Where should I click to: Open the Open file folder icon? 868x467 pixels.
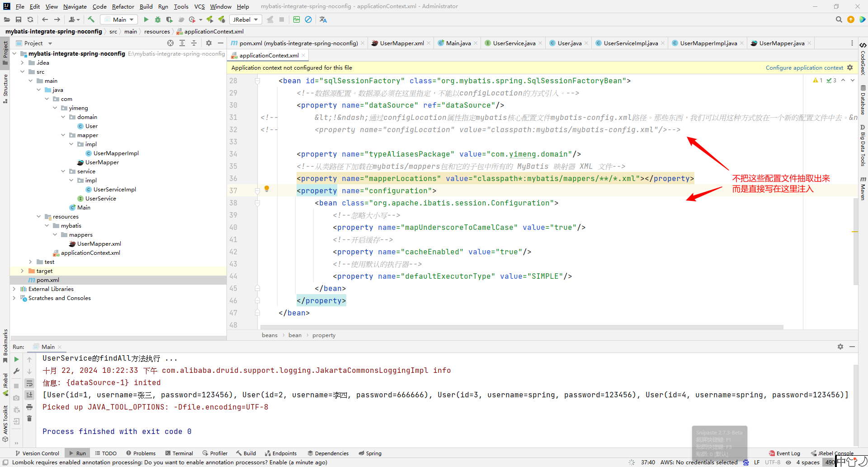pos(7,19)
